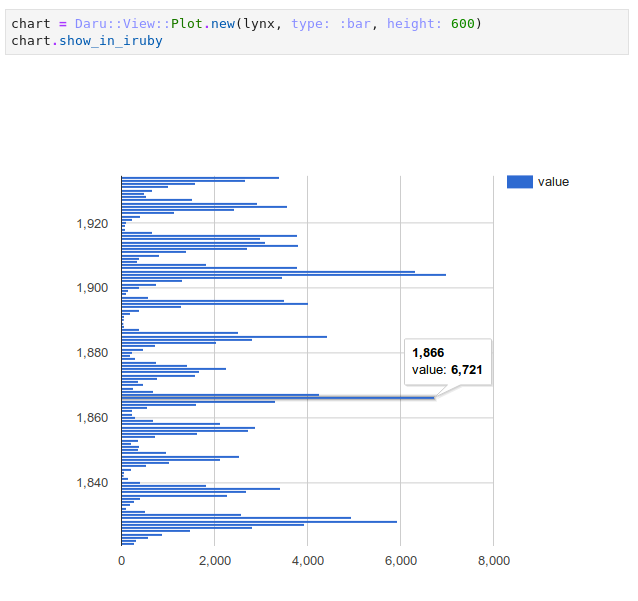Click the number 600 in the code
Image resolution: width=638 pixels, height=601 pixels.
(463, 23)
